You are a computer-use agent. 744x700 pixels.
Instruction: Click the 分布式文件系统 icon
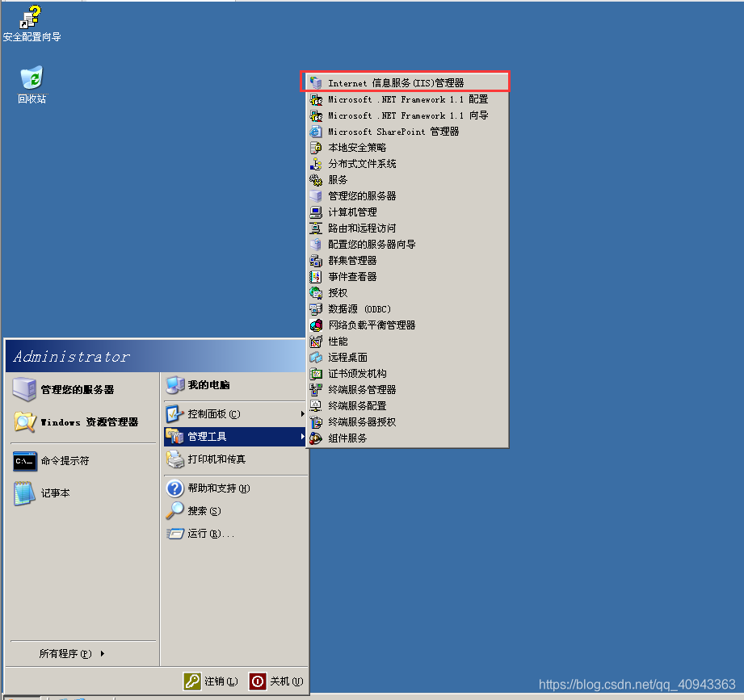click(x=316, y=164)
